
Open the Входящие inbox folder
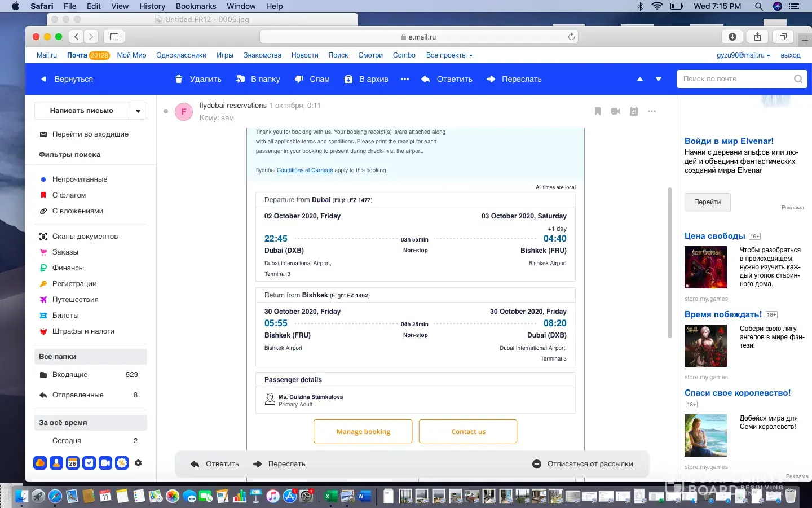[x=70, y=375]
